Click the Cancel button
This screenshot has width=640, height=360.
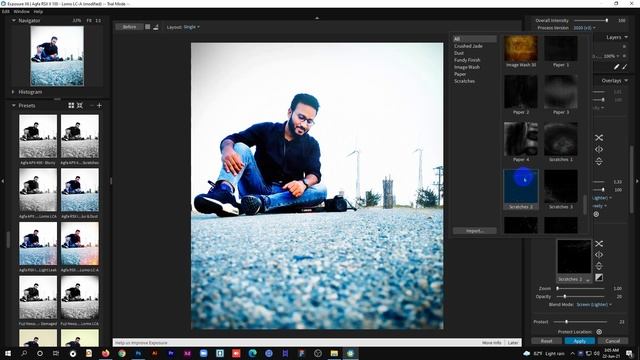[613, 341]
